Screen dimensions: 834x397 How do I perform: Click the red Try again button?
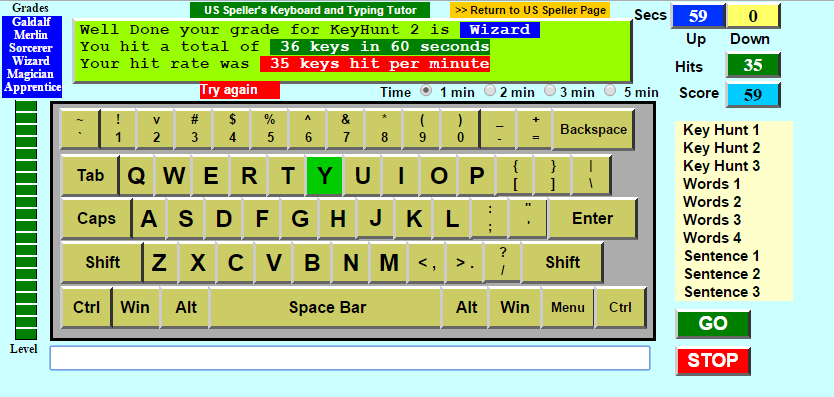[x=240, y=90]
